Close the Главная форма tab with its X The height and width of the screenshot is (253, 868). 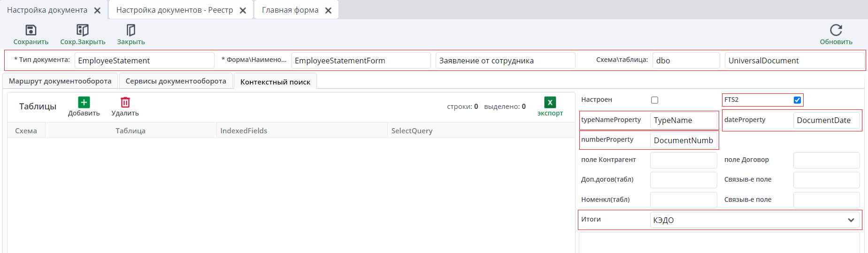[328, 10]
